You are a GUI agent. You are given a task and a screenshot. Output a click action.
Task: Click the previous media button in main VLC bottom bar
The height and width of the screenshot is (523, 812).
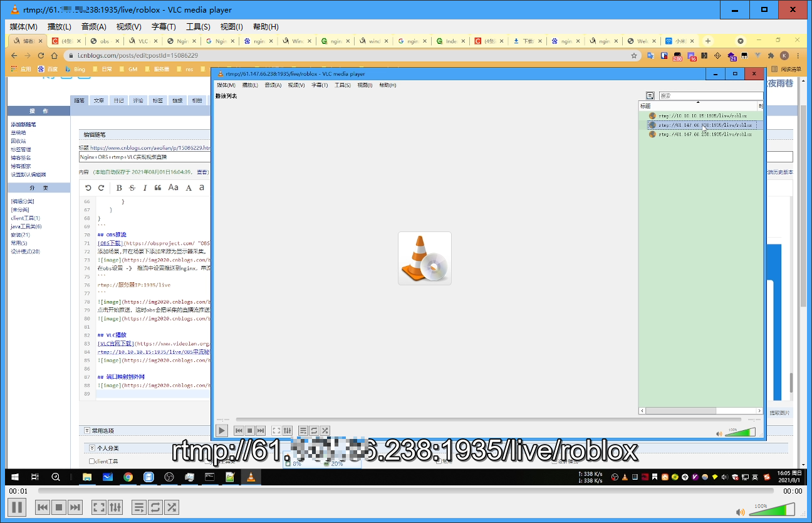tap(43, 507)
